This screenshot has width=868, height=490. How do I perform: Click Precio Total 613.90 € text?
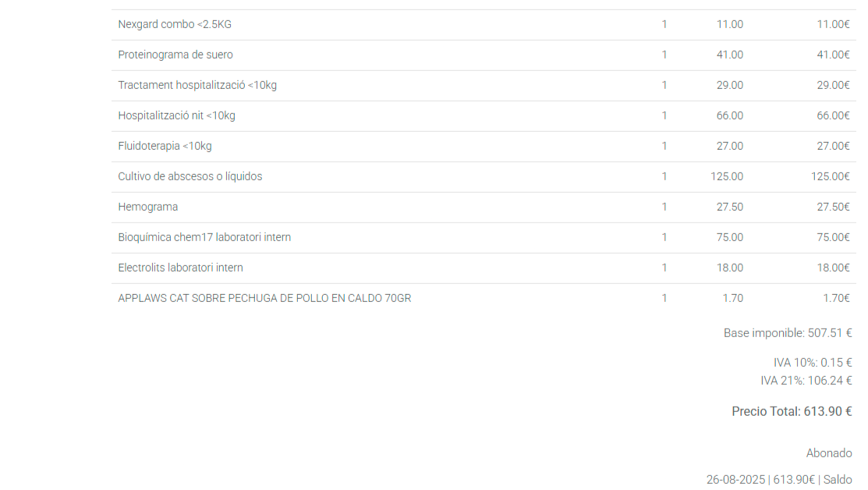(x=791, y=411)
